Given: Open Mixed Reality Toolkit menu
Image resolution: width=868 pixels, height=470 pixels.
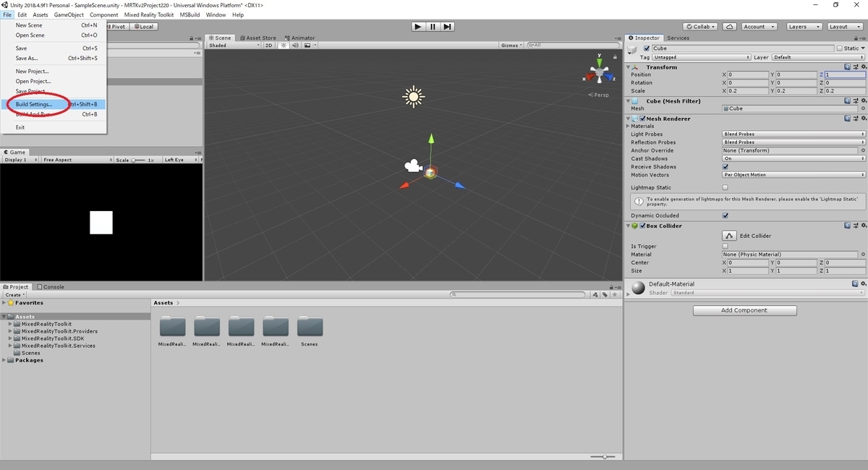Looking at the screenshot, I should (x=149, y=14).
